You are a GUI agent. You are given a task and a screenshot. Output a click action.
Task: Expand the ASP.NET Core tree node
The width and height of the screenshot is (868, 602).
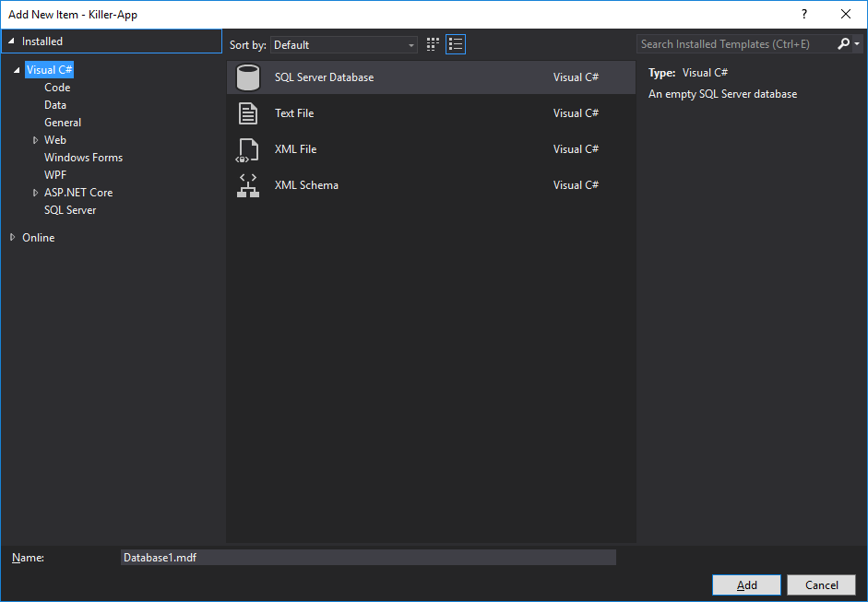35,193
